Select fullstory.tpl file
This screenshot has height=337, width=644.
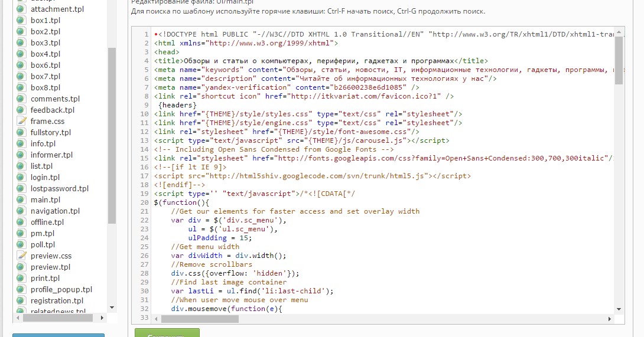click(x=51, y=132)
